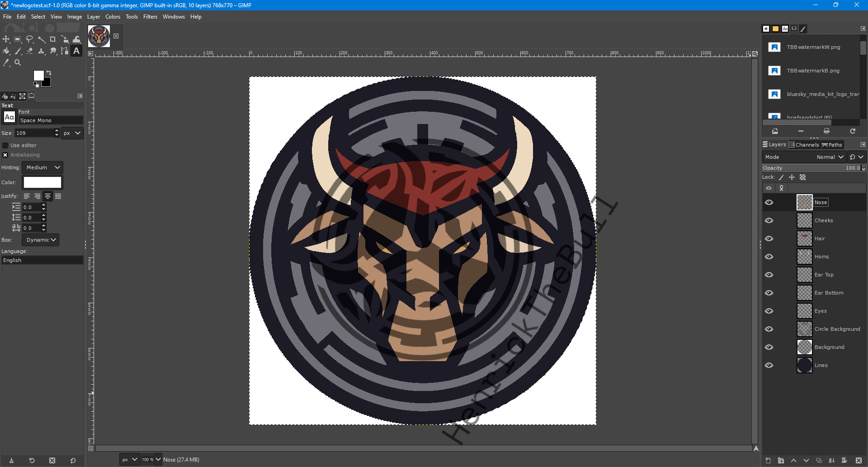Center-justify the text

[47, 196]
